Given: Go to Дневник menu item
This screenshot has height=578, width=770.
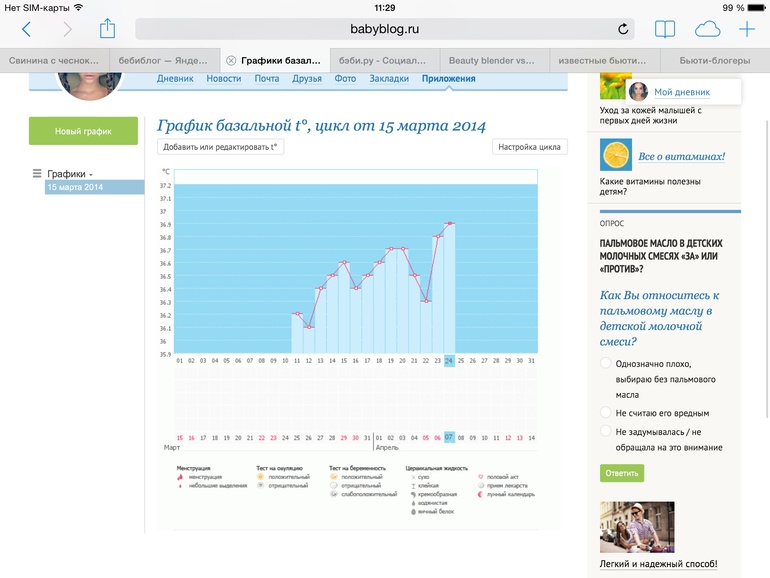Looking at the screenshot, I should coord(175,79).
